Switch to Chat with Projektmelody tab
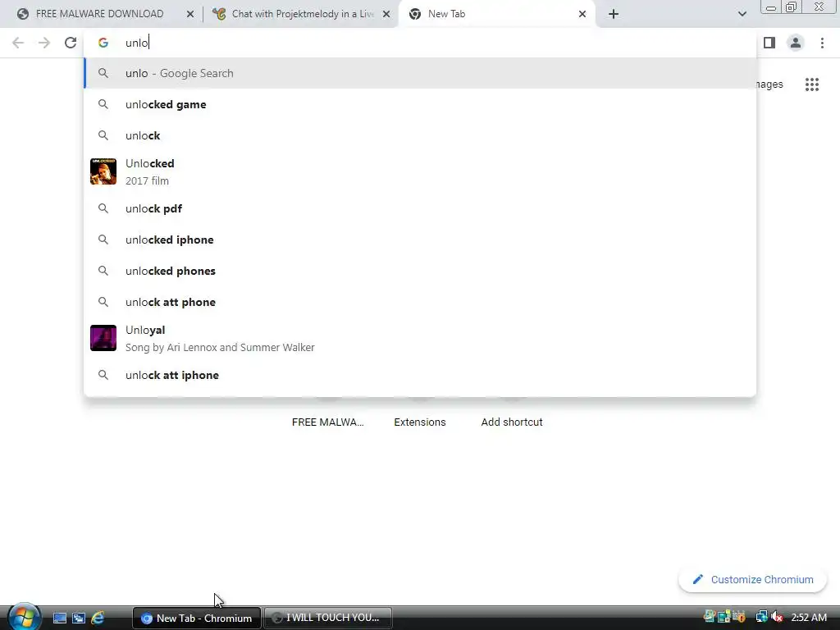The image size is (840, 630). [x=303, y=14]
